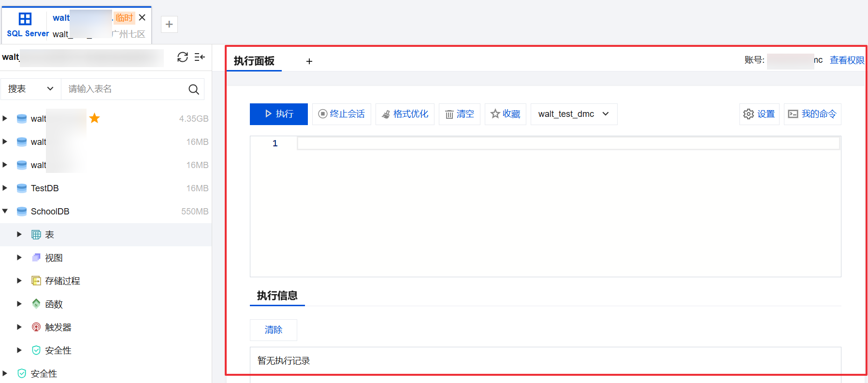Click Format Optimize (格式优化) button

405,114
